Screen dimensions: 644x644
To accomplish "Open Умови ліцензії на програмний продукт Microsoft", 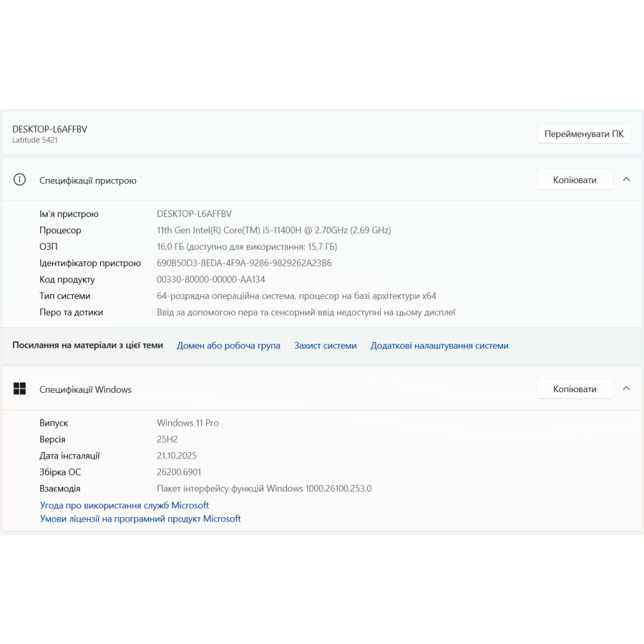I will coord(140,518).
